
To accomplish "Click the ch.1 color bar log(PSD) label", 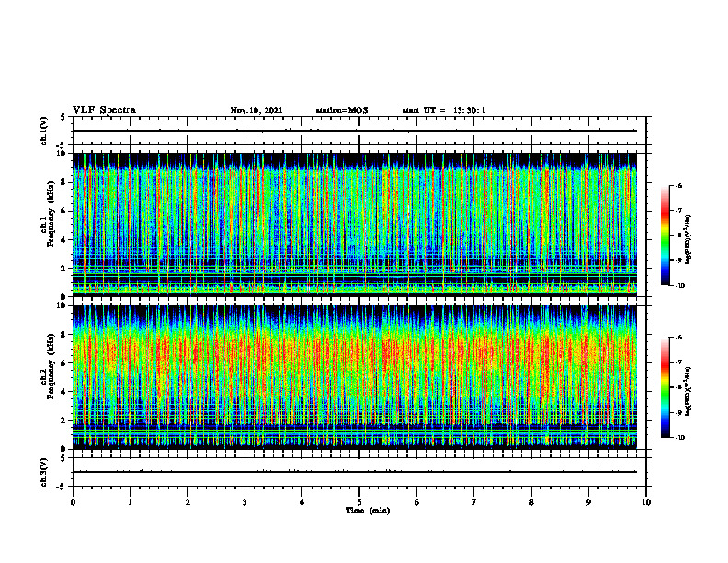I will [x=688, y=240].
